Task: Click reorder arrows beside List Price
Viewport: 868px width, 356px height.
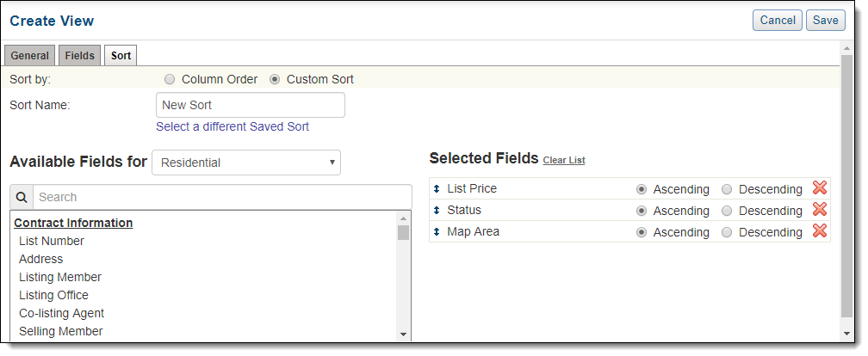Action: tap(437, 189)
